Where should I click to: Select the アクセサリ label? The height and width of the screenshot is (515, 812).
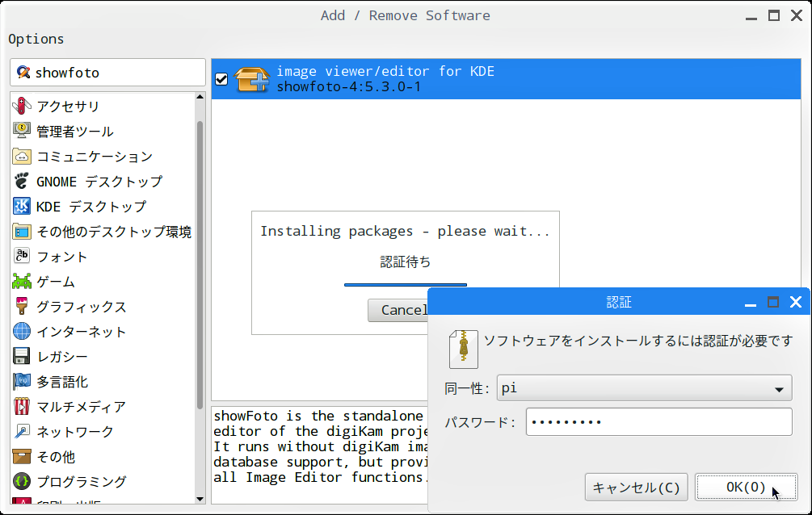(68, 106)
